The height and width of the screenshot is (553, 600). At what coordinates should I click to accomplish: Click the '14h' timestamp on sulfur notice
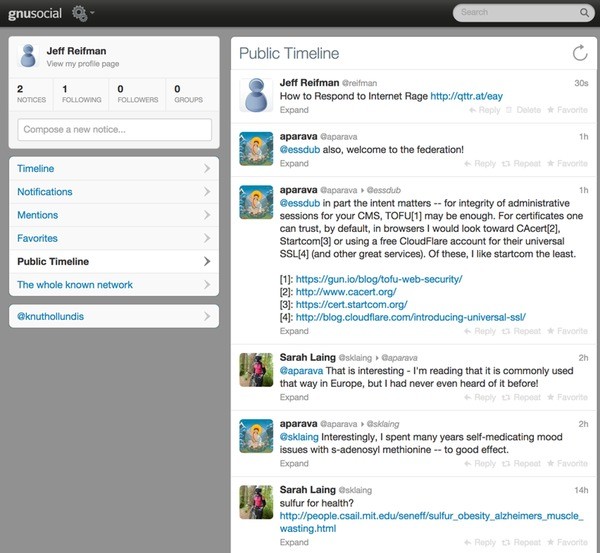pos(581,490)
